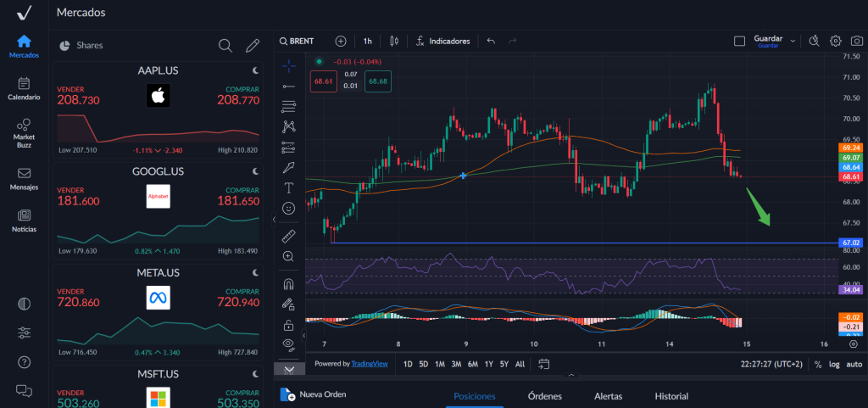This screenshot has height=408, width=868.
Task: Toggle lock all drawings
Action: click(x=288, y=324)
